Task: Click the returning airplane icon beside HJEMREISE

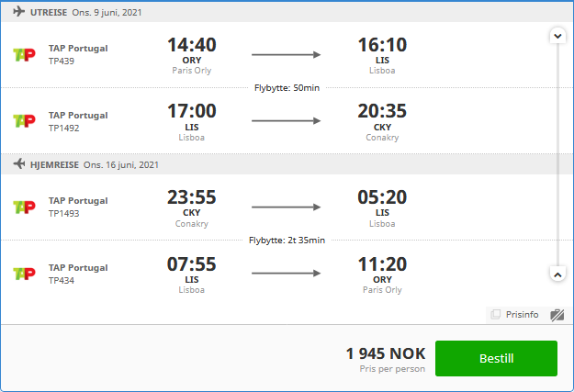Action: (x=18, y=164)
